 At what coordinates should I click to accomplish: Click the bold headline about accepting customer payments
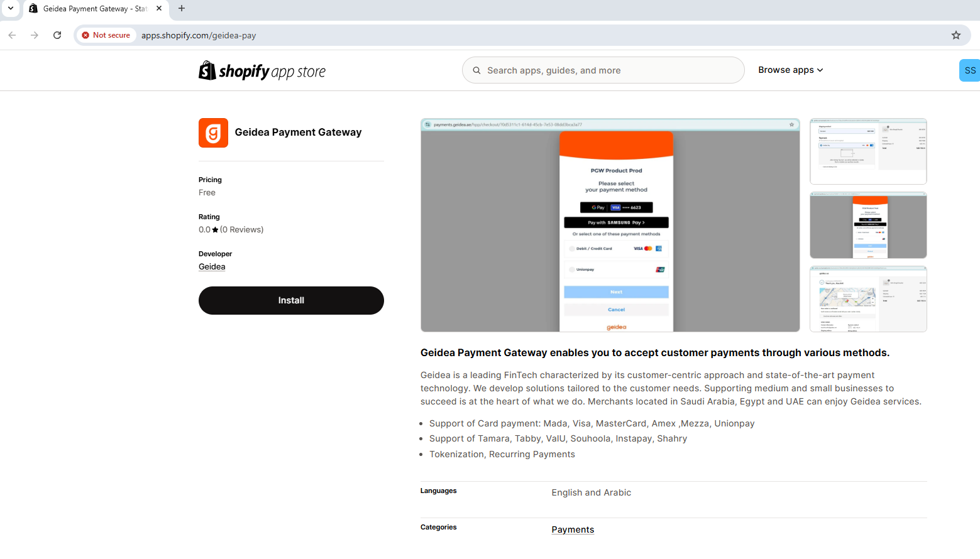pyautogui.click(x=655, y=352)
